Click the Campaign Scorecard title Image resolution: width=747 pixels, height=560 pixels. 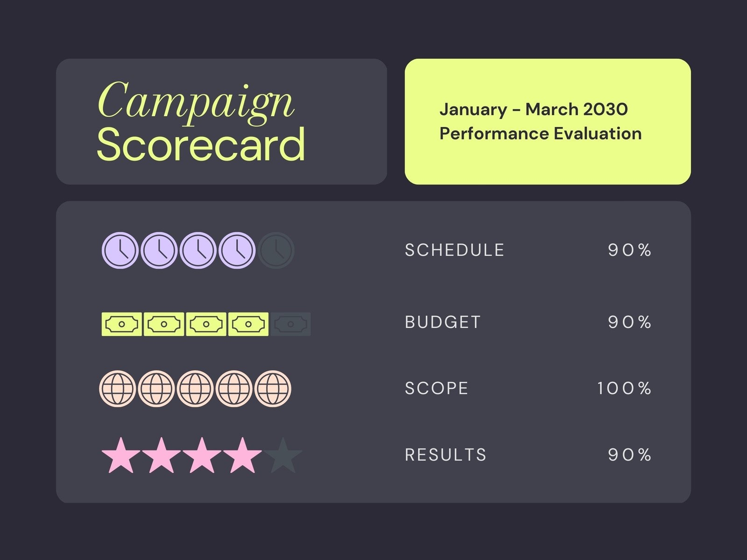click(x=201, y=122)
